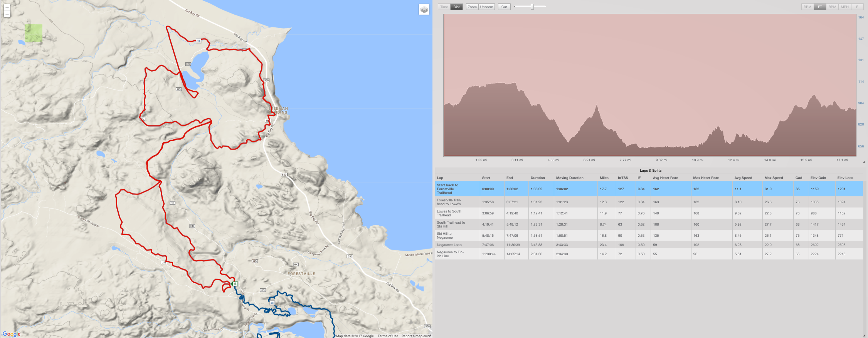
Task: Sort by the Avg Heart Rate column
Action: [665, 178]
